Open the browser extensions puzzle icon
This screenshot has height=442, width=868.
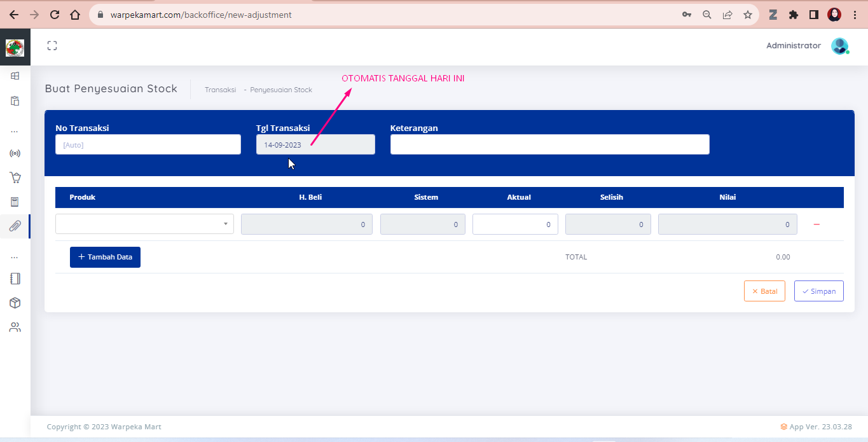pyautogui.click(x=794, y=15)
